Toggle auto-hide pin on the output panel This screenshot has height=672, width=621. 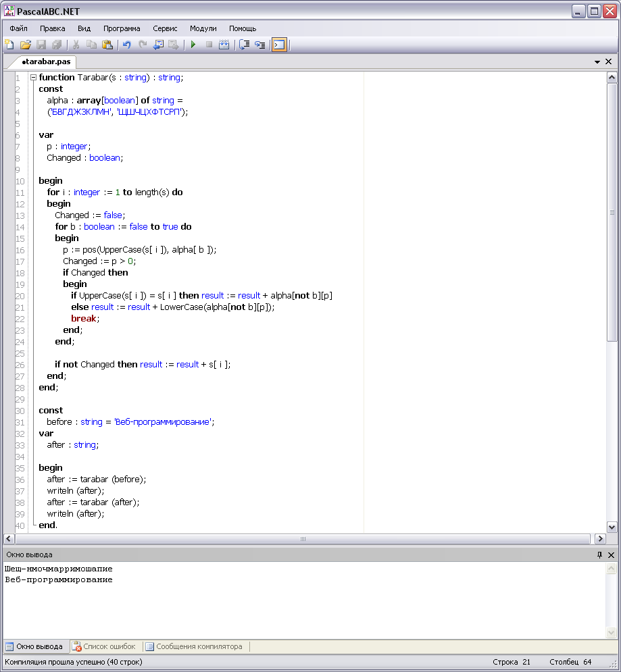click(x=599, y=554)
